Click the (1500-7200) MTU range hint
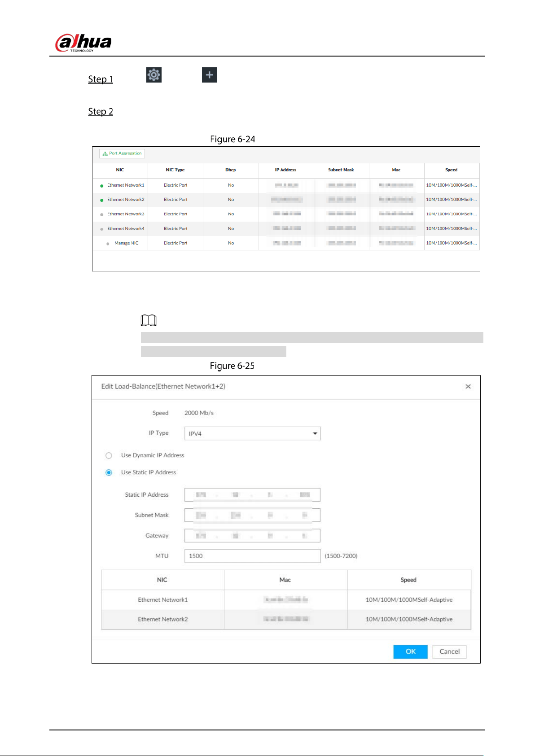 [x=341, y=556]
